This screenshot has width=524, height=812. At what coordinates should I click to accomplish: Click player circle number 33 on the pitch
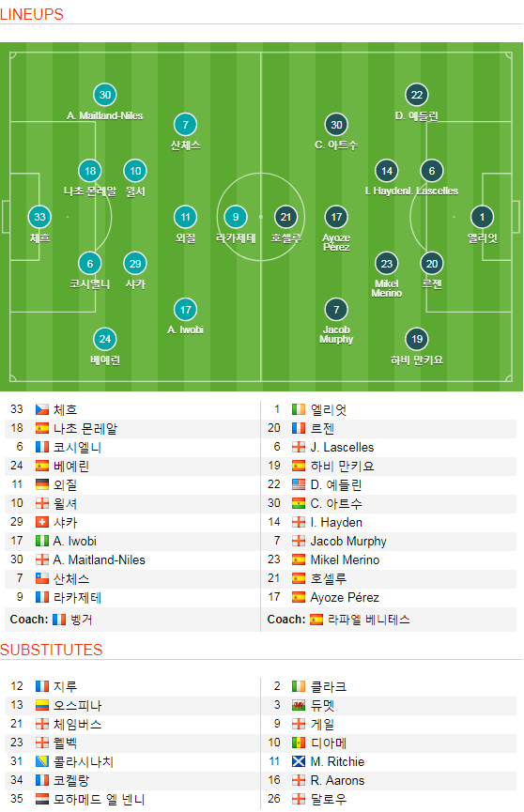[39, 217]
